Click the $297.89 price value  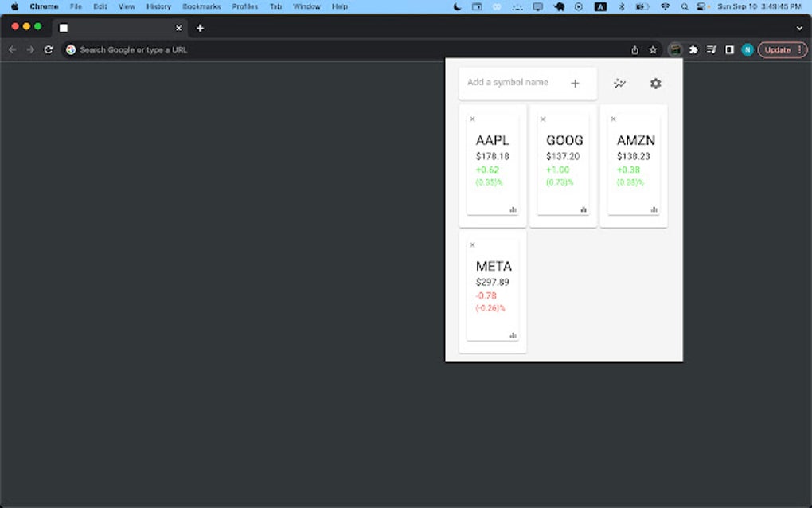(493, 282)
